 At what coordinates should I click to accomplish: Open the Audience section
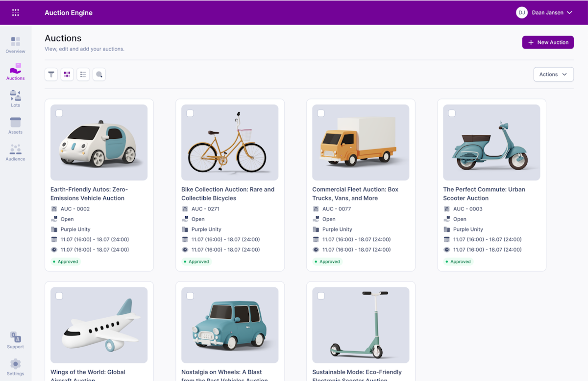point(15,152)
